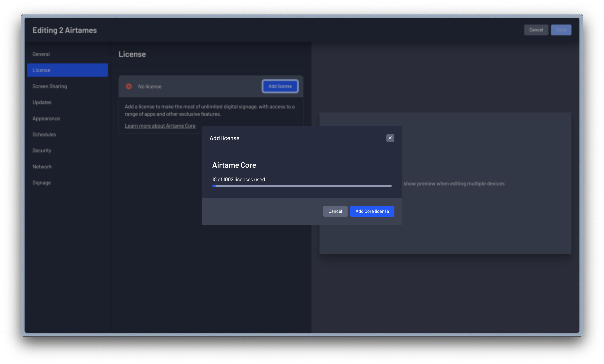The height and width of the screenshot is (364, 604).
Task: Close the Add license dialog
Action: point(390,138)
